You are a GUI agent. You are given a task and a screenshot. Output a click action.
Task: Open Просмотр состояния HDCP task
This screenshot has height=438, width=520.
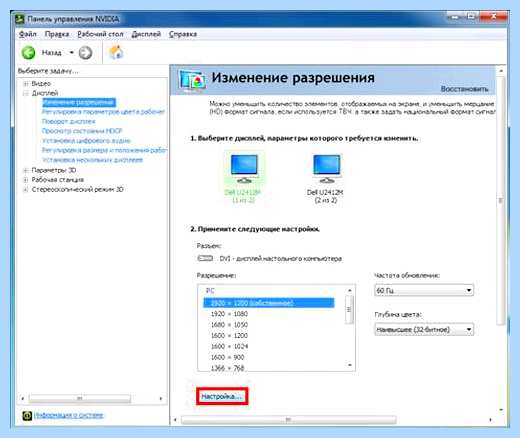[x=82, y=131]
